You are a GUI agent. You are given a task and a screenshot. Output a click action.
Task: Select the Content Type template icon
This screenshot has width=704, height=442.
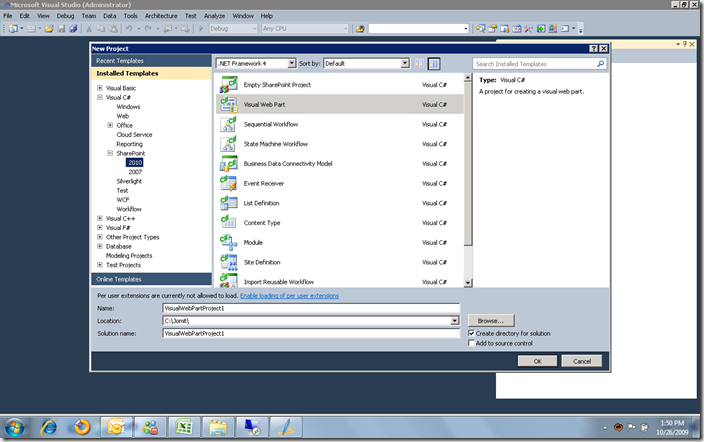click(x=229, y=223)
